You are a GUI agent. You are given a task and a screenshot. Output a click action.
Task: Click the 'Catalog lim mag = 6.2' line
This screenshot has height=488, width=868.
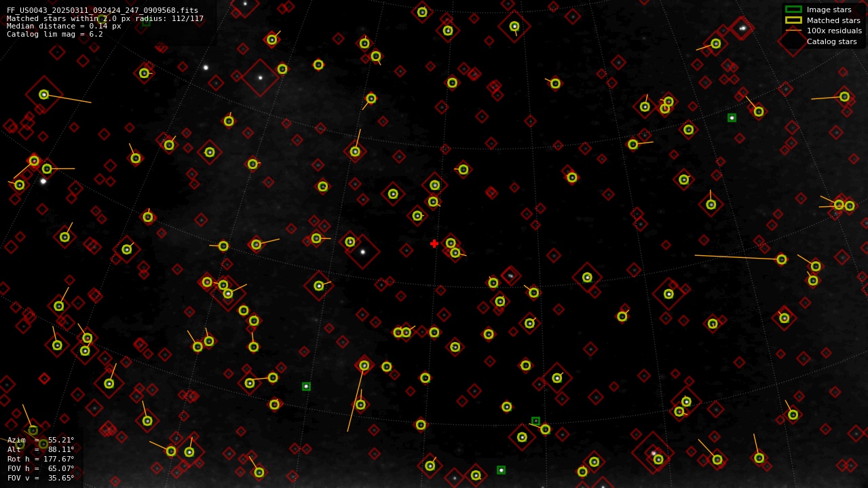click(55, 35)
